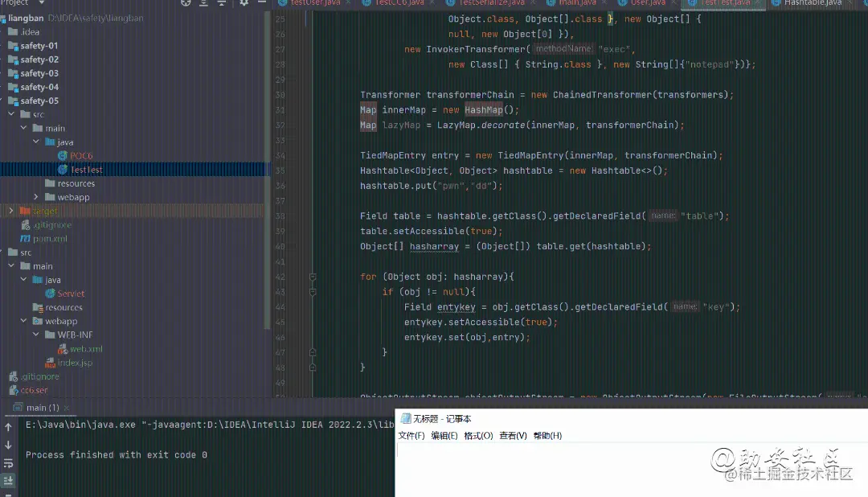Collapse the src folder under safety-05
The width and height of the screenshot is (868, 497).
coord(11,114)
